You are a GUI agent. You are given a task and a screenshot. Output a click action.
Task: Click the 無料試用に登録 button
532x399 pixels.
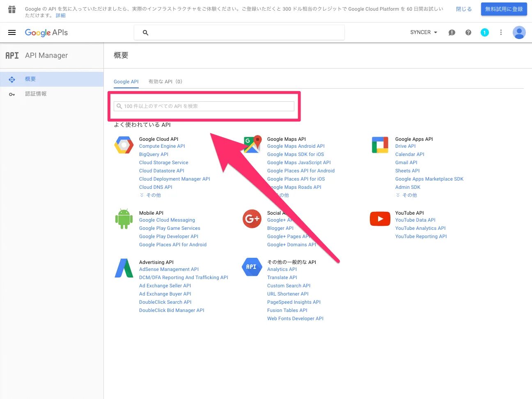point(504,9)
